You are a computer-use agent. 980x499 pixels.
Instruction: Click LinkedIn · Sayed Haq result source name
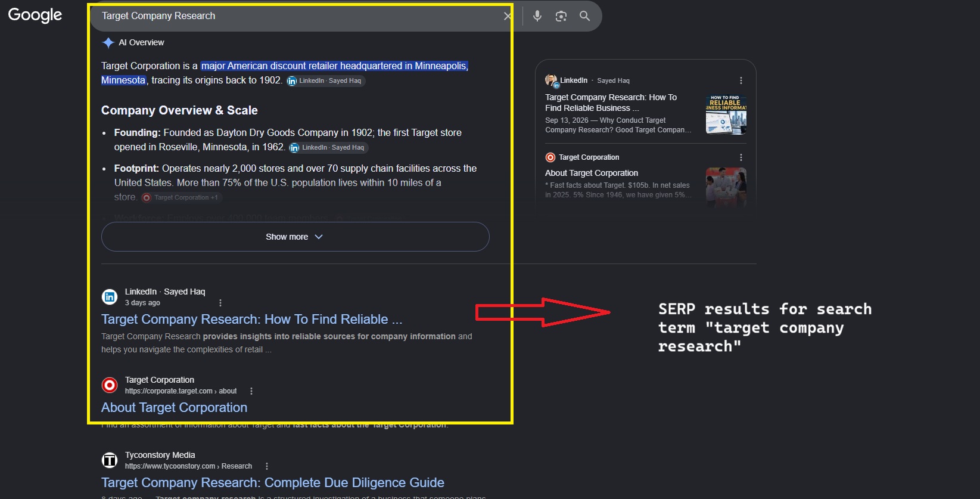pyautogui.click(x=165, y=292)
